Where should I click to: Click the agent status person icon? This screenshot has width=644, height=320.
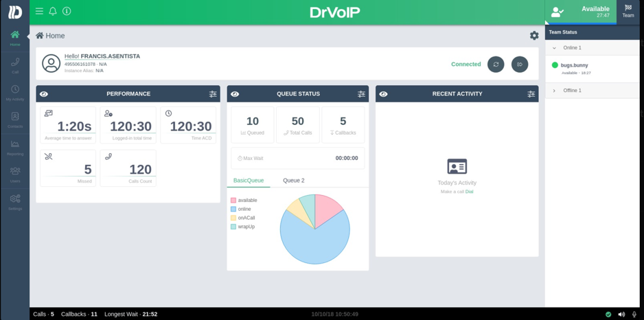[x=557, y=12]
